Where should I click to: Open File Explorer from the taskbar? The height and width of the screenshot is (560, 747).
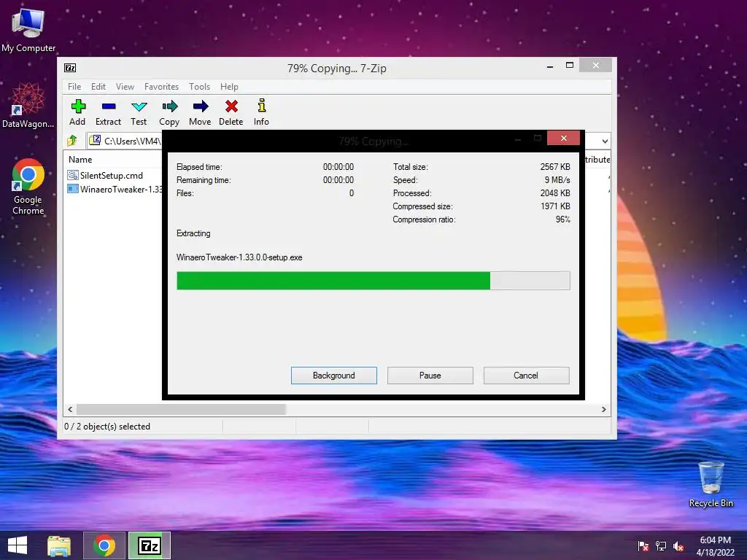pos(59,545)
